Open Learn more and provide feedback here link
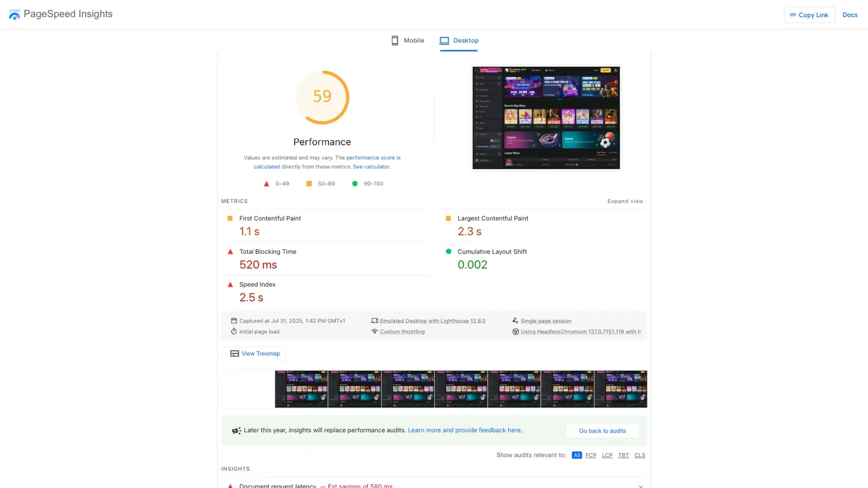 click(464, 430)
